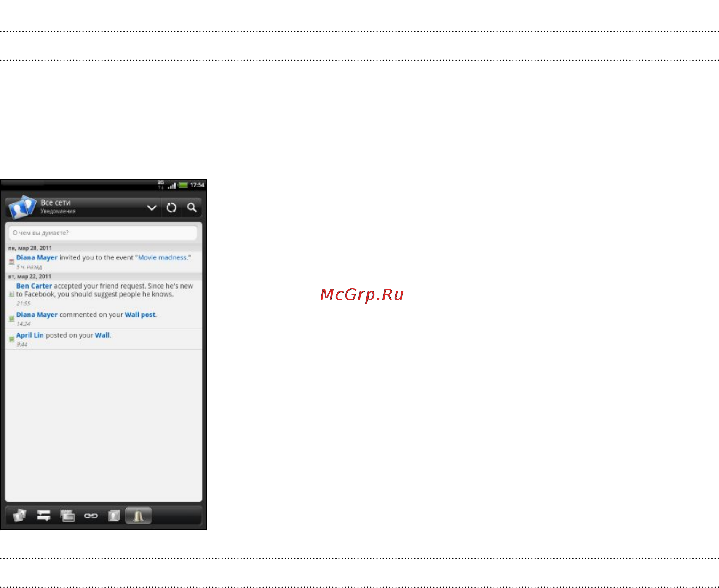Tap the event icon beside Diana Mayer's invitation

12,262
